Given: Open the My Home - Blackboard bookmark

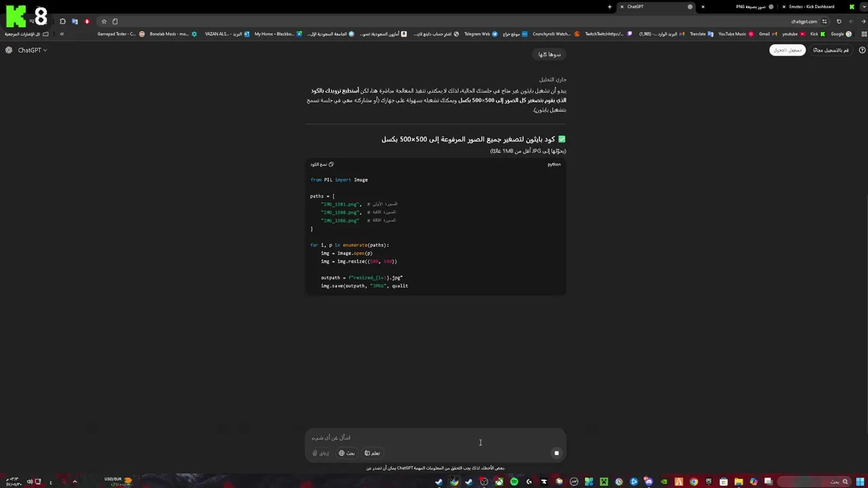Looking at the screenshot, I should [x=278, y=34].
